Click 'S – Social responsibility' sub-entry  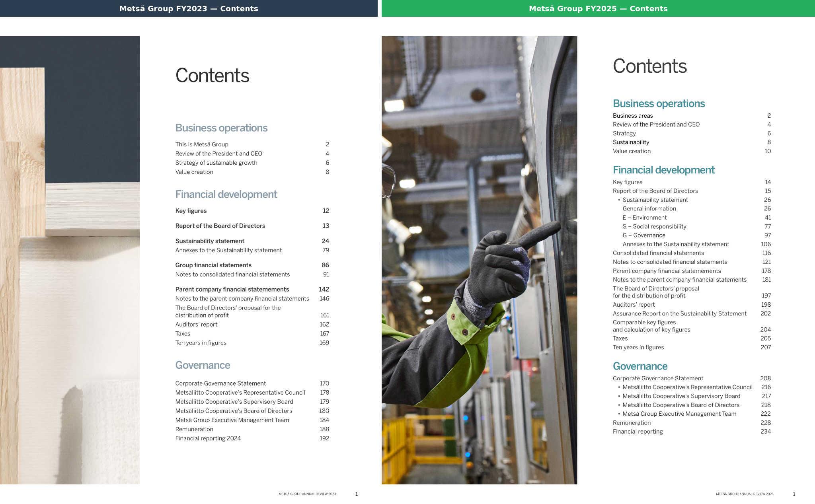[x=654, y=227]
